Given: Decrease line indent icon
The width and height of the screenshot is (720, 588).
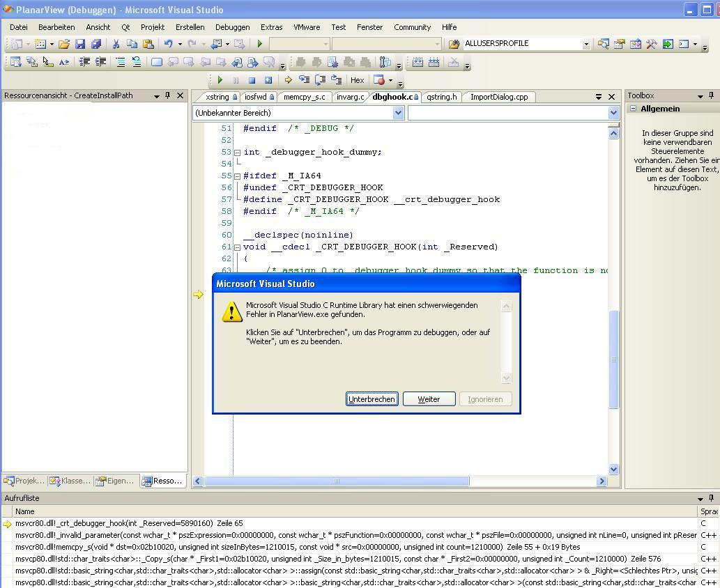Looking at the screenshot, I should [x=84, y=62].
